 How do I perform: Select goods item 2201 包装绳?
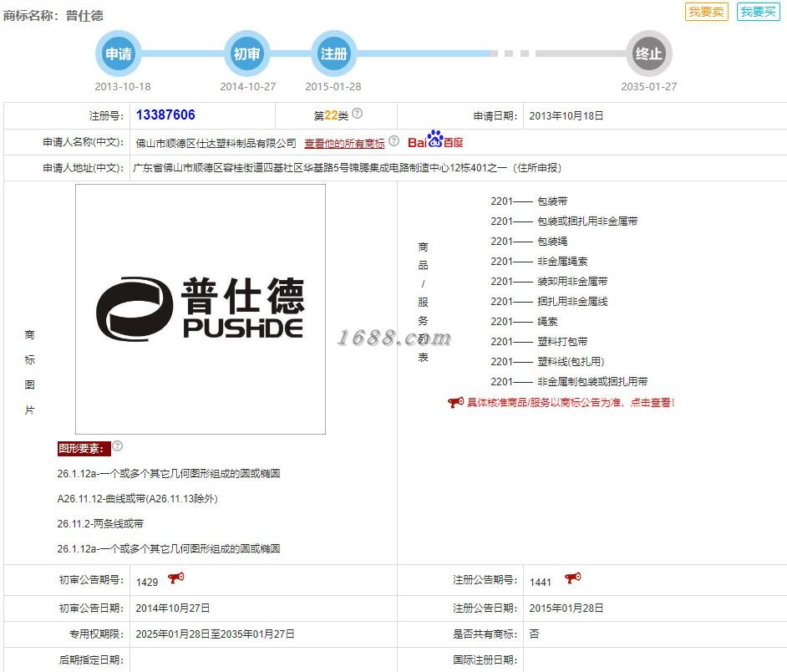coord(529,242)
